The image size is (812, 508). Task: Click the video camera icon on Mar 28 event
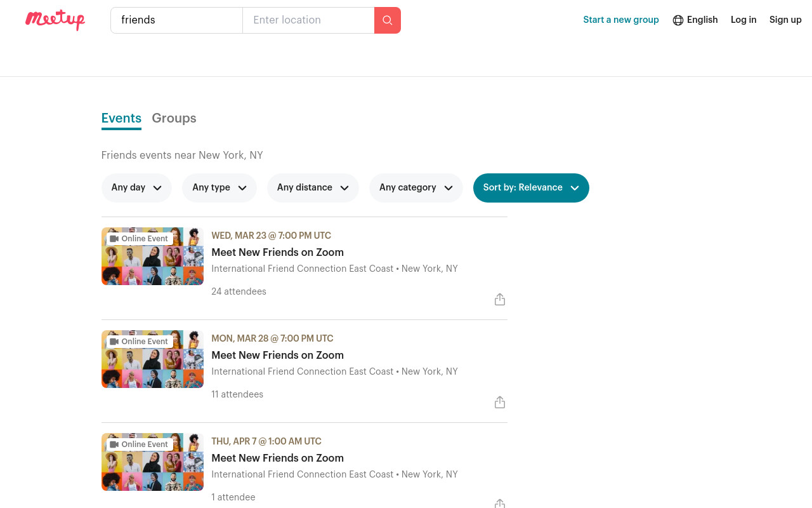pyautogui.click(x=114, y=342)
